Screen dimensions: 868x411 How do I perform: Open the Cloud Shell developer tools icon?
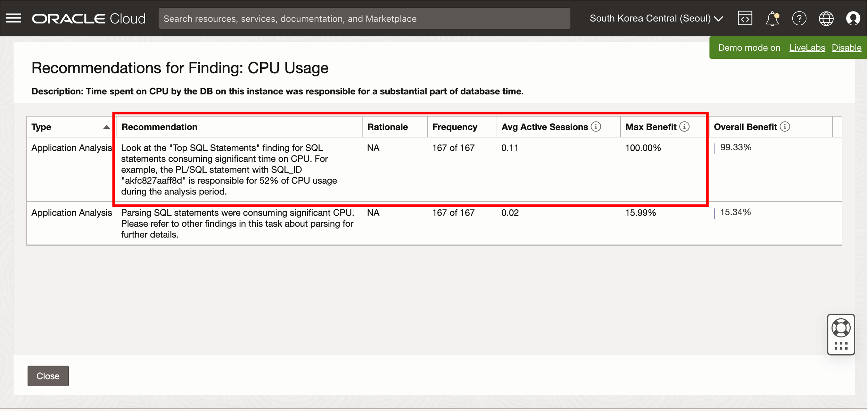tap(745, 18)
